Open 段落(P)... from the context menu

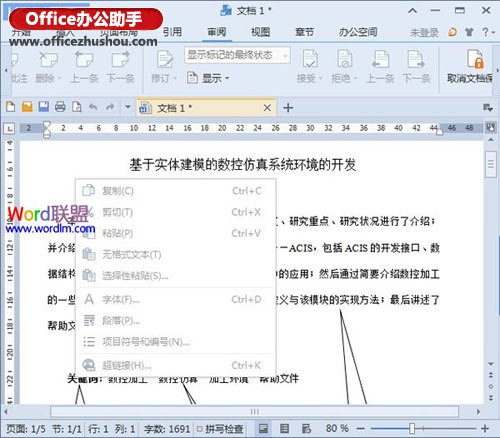pos(176,321)
